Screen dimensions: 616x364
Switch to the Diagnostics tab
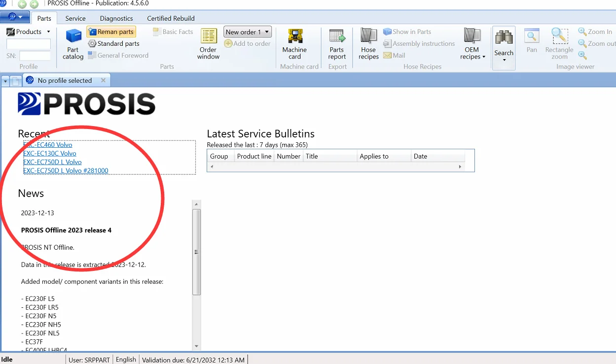tap(116, 18)
